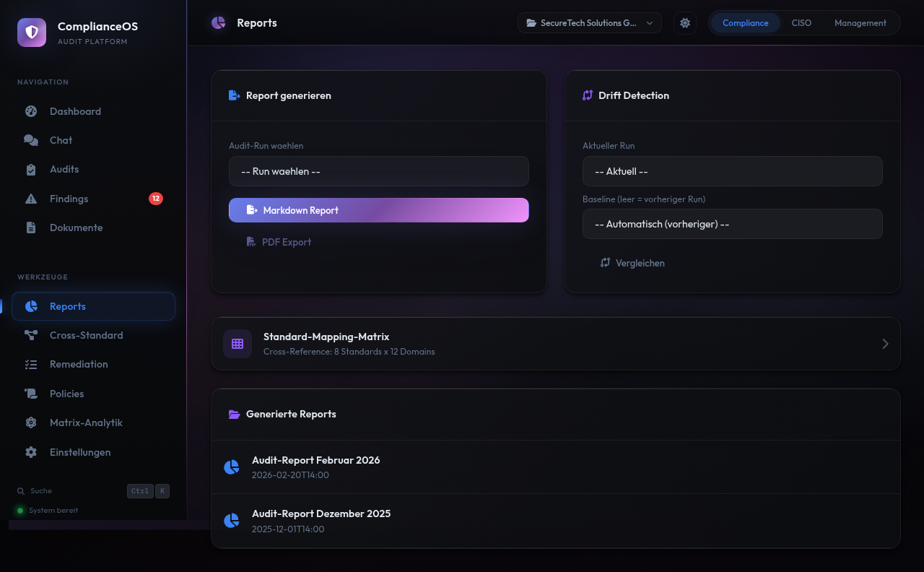Switch to the Management view mode
Viewport: 924px width, 572px height.
pyautogui.click(x=860, y=23)
